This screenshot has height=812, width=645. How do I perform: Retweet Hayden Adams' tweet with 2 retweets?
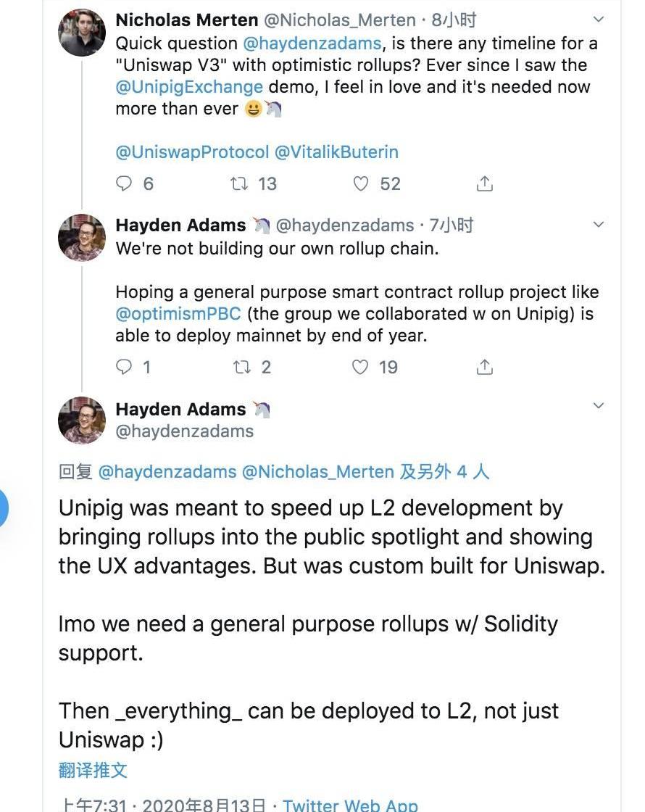(x=241, y=367)
